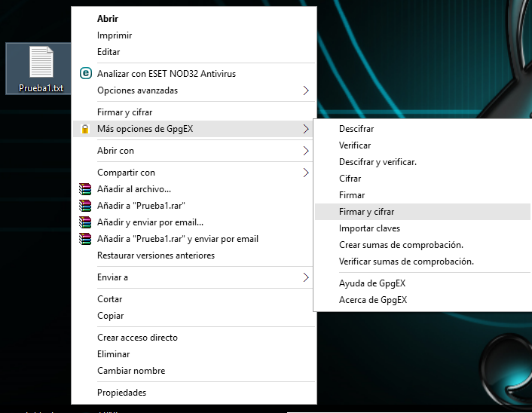Select Importar claves in submenu
This screenshot has width=532, height=413.
(x=423, y=228)
